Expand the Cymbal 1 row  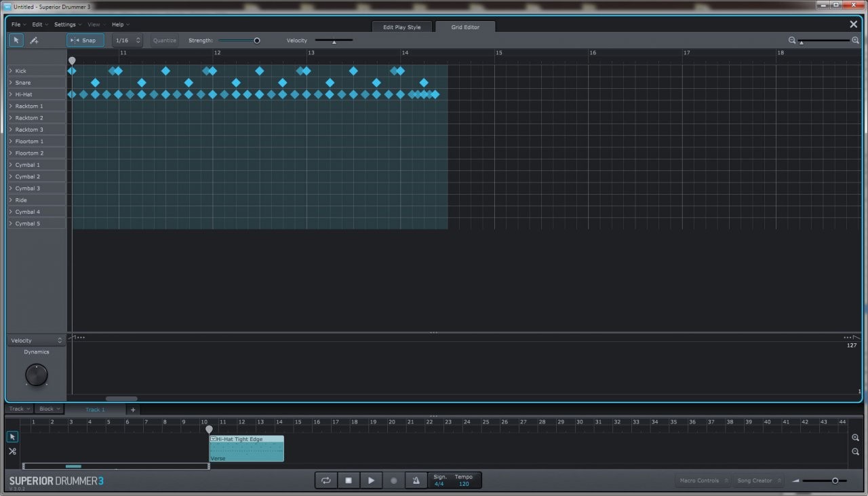(x=10, y=165)
